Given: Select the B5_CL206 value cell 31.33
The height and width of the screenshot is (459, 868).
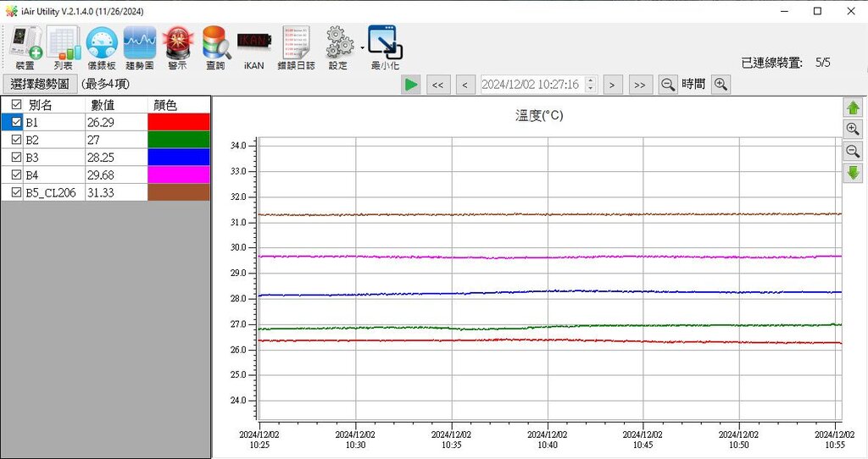Looking at the screenshot, I should click(x=116, y=192).
